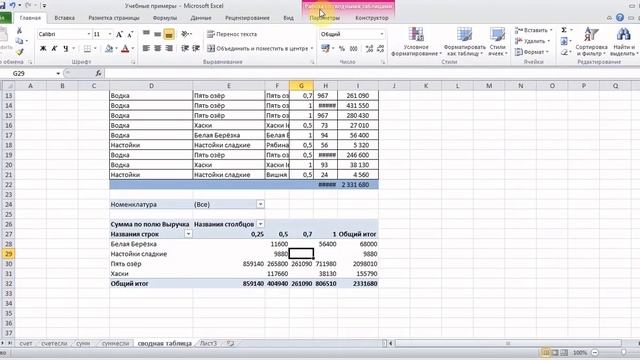The image size is (640, 360).
Task: Open Условное форматирование menu
Action: coord(416,42)
